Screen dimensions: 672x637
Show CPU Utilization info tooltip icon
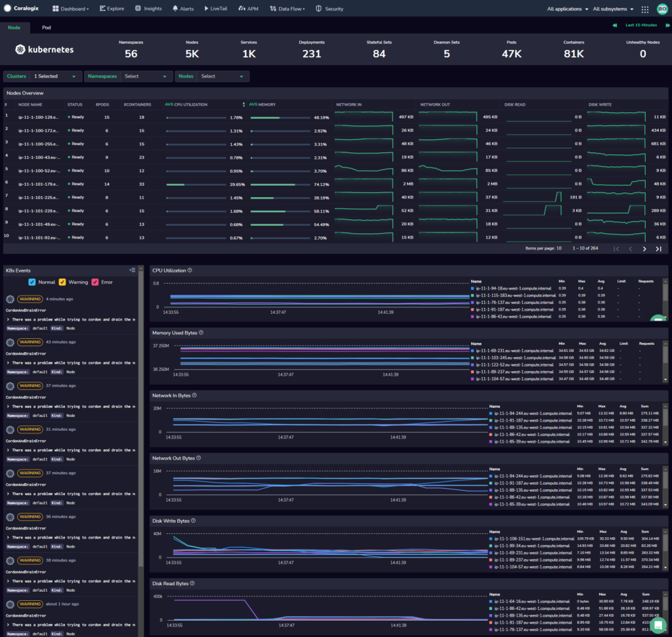click(190, 271)
